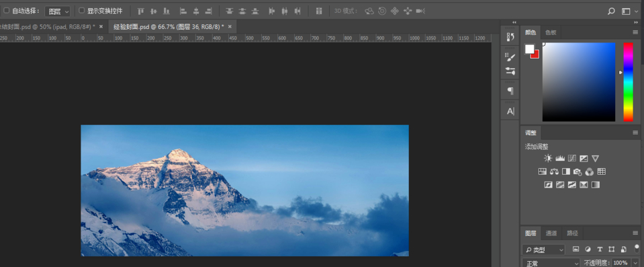Distribute top edges of layers

(x=229, y=11)
